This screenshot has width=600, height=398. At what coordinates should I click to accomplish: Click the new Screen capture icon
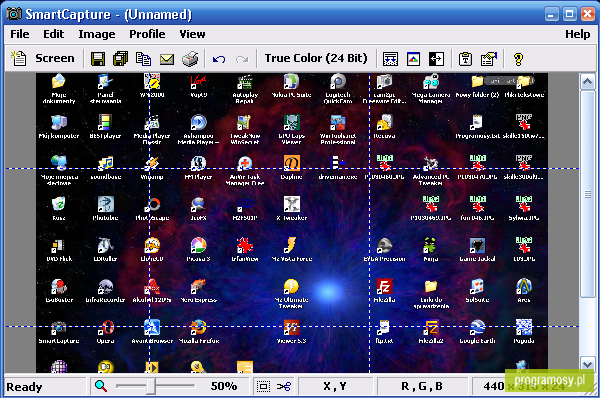point(18,59)
